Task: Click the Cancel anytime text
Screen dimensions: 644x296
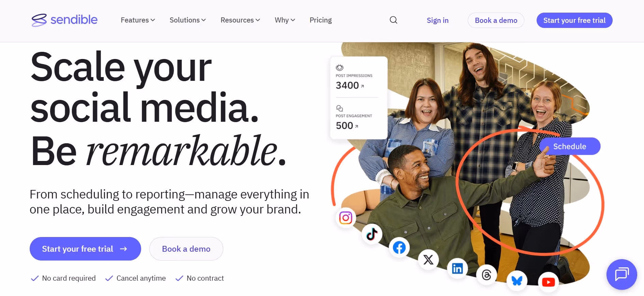Action: click(141, 278)
